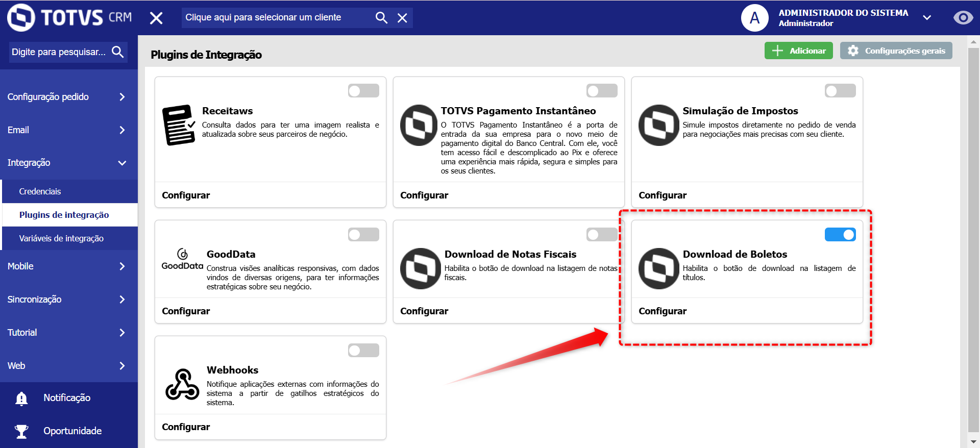Image resolution: width=980 pixels, height=448 pixels.
Task: Click the vertical scrollbar thumb
Action: pos(973,240)
